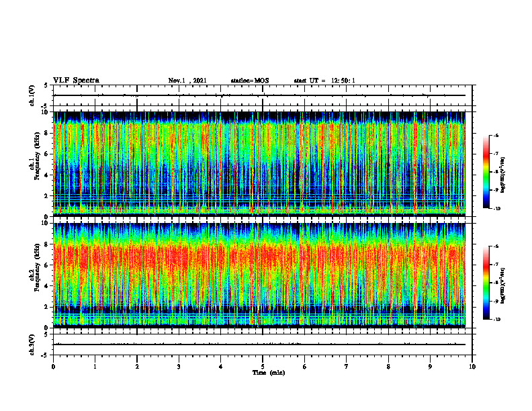Click the time axis "1" tick label
The height and width of the screenshot is (411, 532).
click(95, 367)
